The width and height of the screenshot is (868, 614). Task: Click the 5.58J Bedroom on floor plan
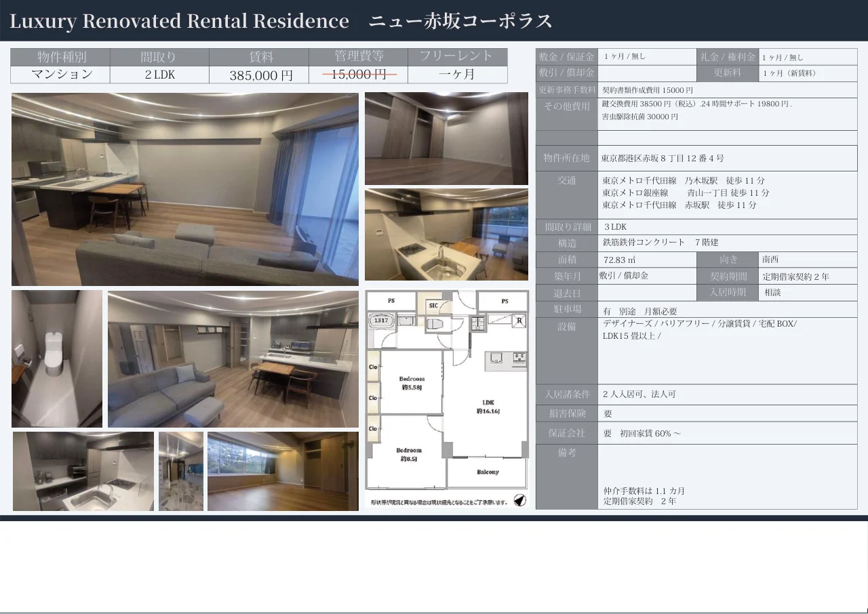[x=411, y=382]
